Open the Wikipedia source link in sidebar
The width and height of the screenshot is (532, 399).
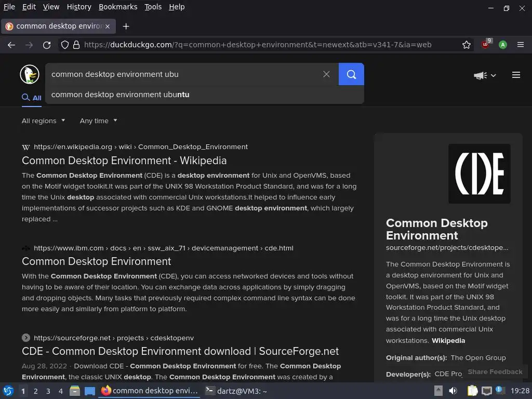tap(448, 341)
